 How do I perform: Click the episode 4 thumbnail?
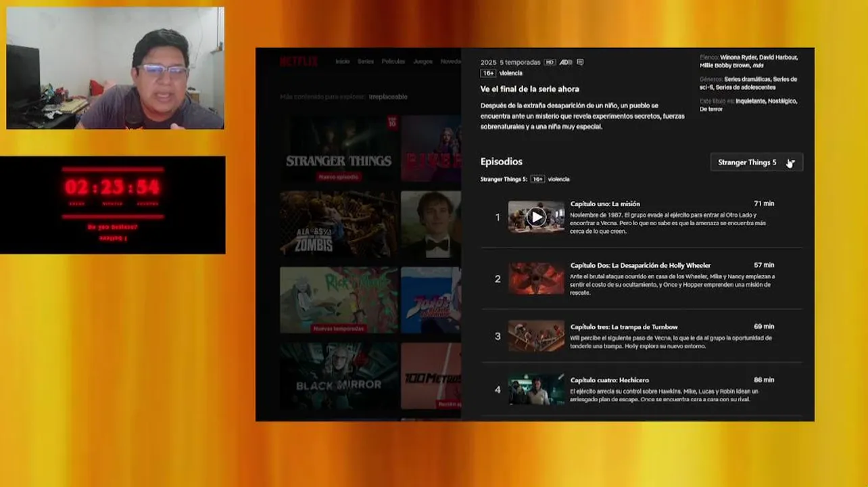pyautogui.click(x=536, y=390)
